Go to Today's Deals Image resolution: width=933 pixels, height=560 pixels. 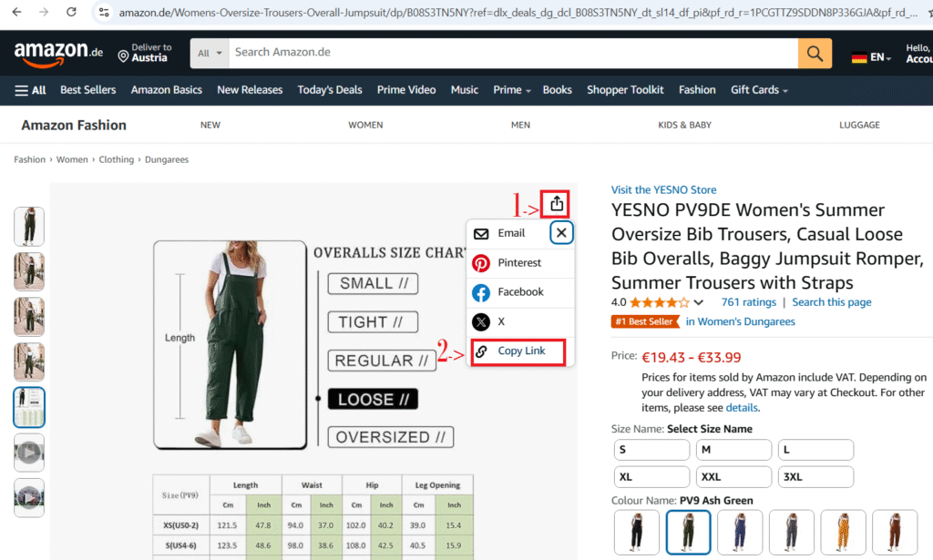click(x=330, y=90)
